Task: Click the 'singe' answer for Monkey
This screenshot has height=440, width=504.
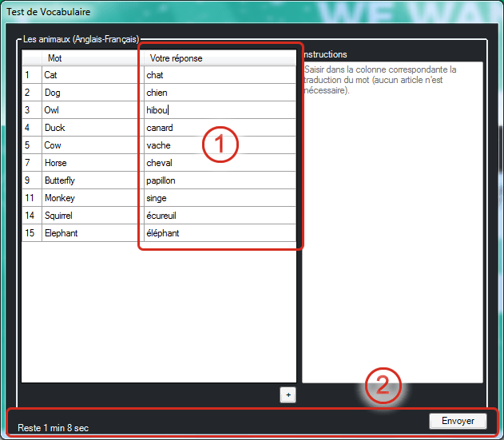Action: tap(219, 198)
